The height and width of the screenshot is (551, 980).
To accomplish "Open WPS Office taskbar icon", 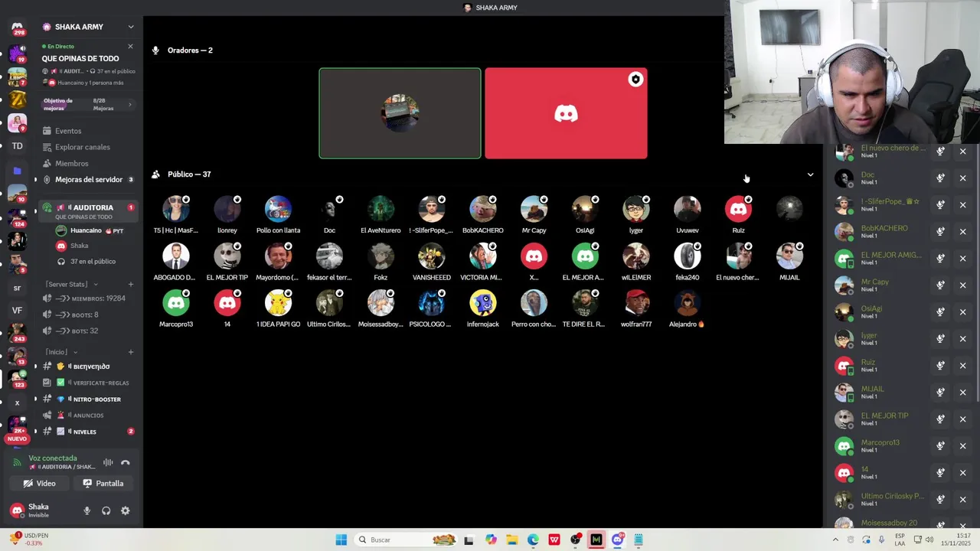I will pos(554,540).
